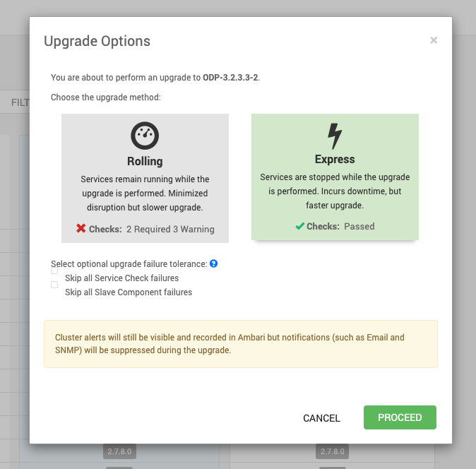Click the green checkmark passed icon
This screenshot has width=476, height=469.
pyautogui.click(x=300, y=226)
